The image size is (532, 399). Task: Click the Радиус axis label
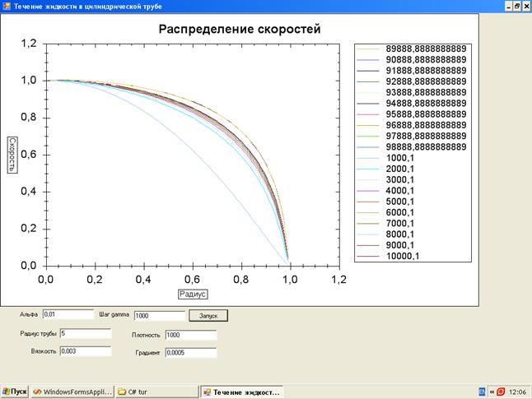[x=192, y=294]
